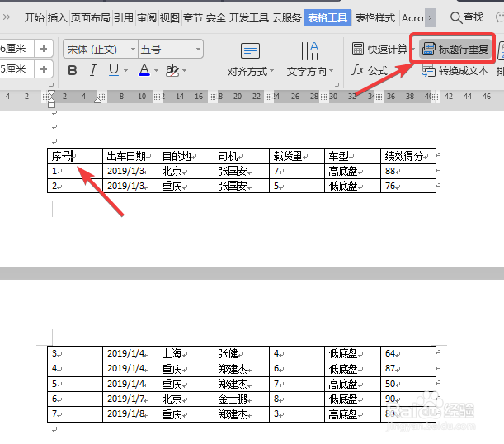Viewport: 504px width, 444px height.
Task: Click the 司机 header cell
Action: tap(242, 156)
